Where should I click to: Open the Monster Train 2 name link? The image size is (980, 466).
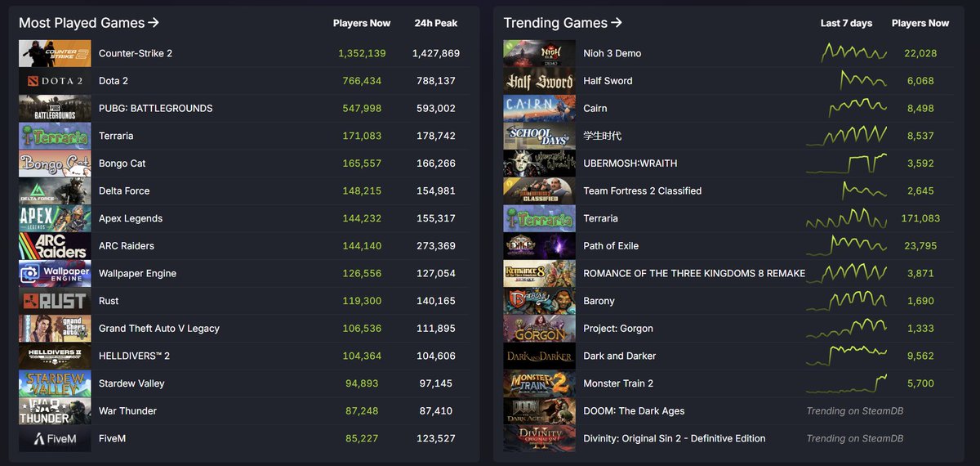pyautogui.click(x=618, y=383)
